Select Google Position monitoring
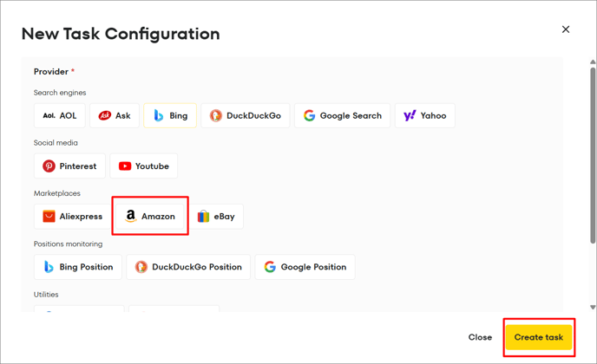This screenshot has height=364, width=597. click(x=305, y=267)
